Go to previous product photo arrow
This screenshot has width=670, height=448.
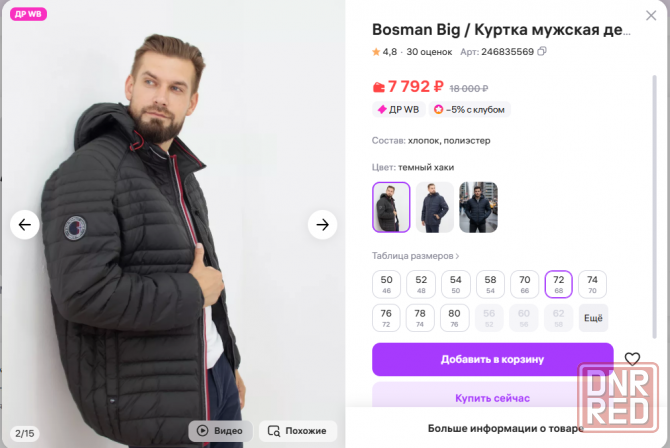coord(25,225)
